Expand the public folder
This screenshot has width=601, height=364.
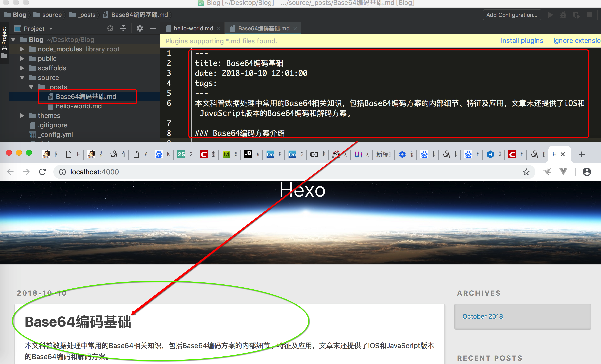click(22, 59)
